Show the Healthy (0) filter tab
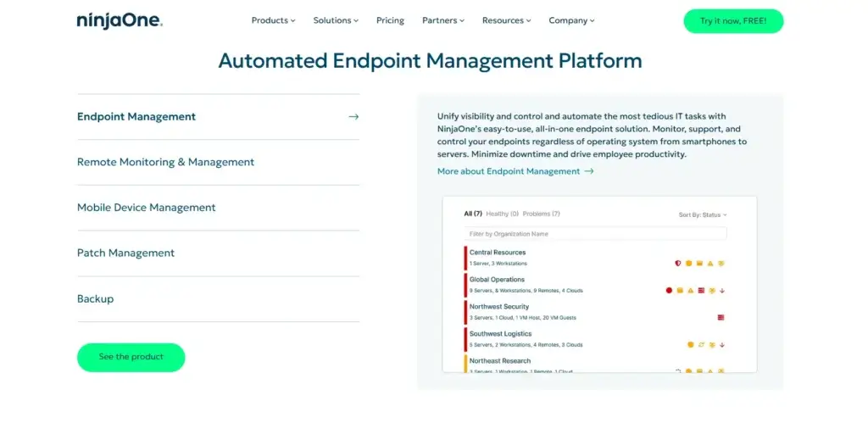Viewport: 868px width, 423px height. pyautogui.click(x=502, y=214)
